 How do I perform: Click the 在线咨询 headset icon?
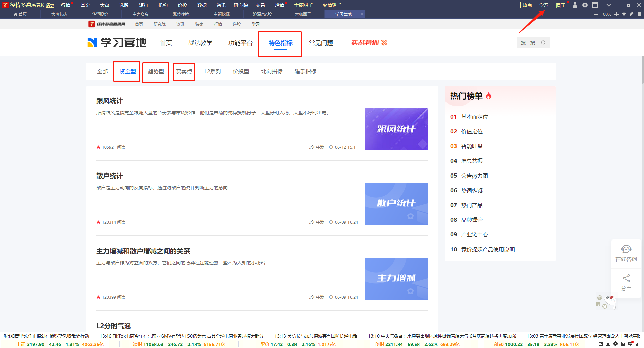click(x=626, y=249)
